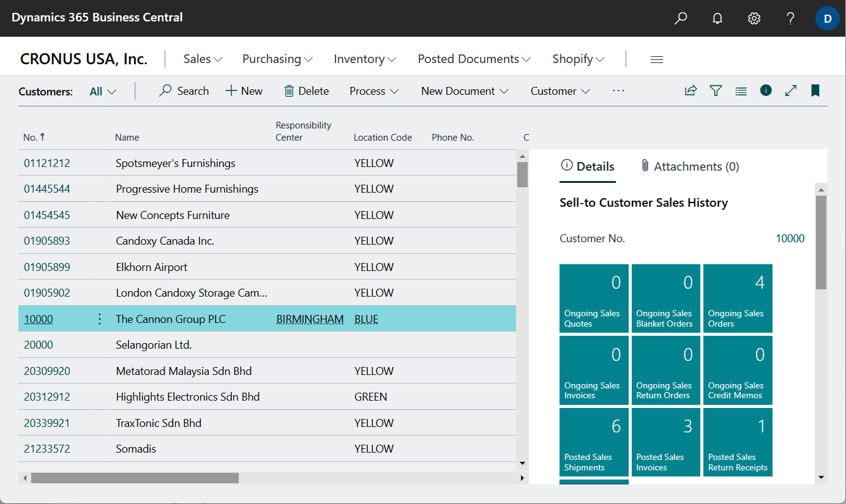Click the list scroll-down arrow
846x504 pixels.
coord(522,464)
